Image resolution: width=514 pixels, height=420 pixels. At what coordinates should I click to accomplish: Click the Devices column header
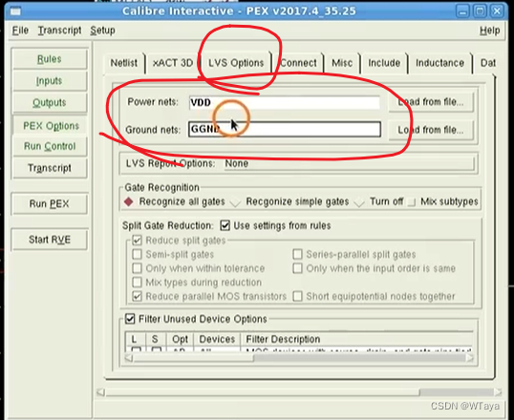coord(217,339)
